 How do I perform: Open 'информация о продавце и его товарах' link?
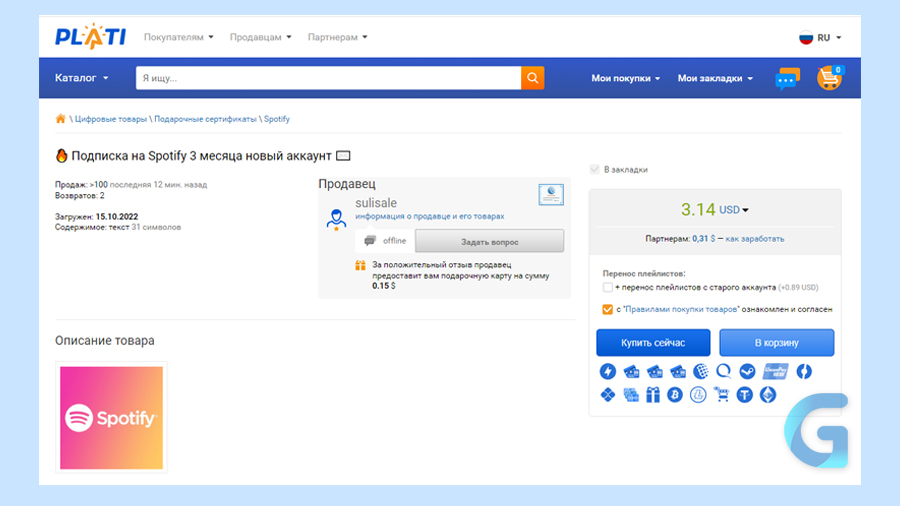(x=430, y=216)
